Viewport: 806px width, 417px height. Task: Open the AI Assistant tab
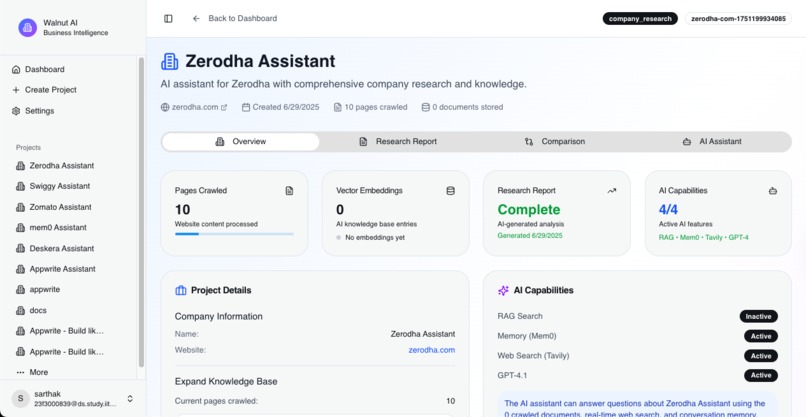tap(712, 142)
